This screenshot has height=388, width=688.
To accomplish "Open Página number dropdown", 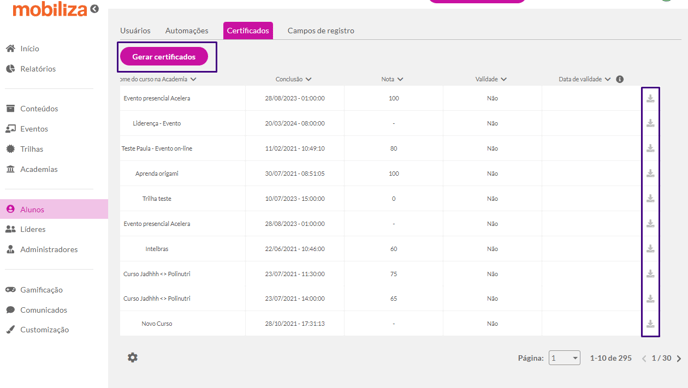I will tap(564, 358).
